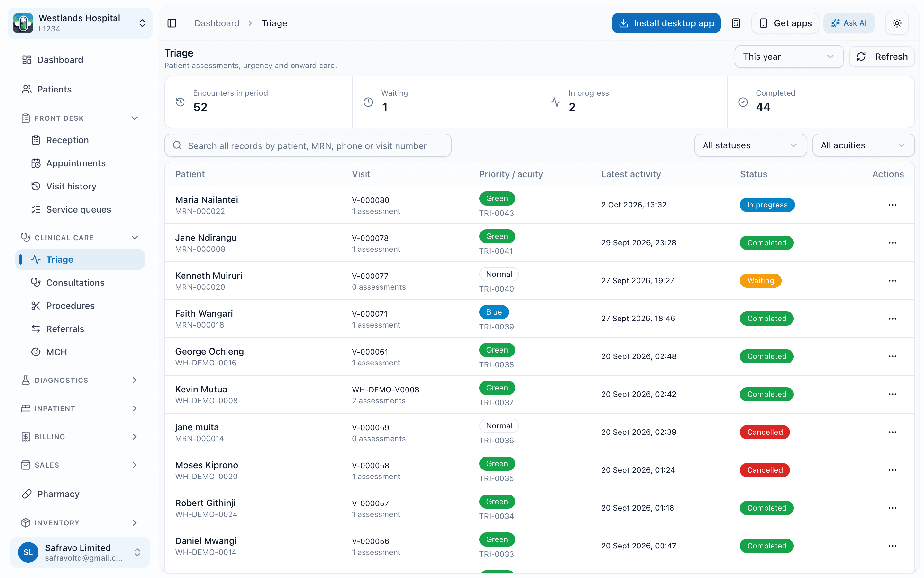Click the Westlands Hospital logo icon
924x578 pixels.
click(23, 23)
